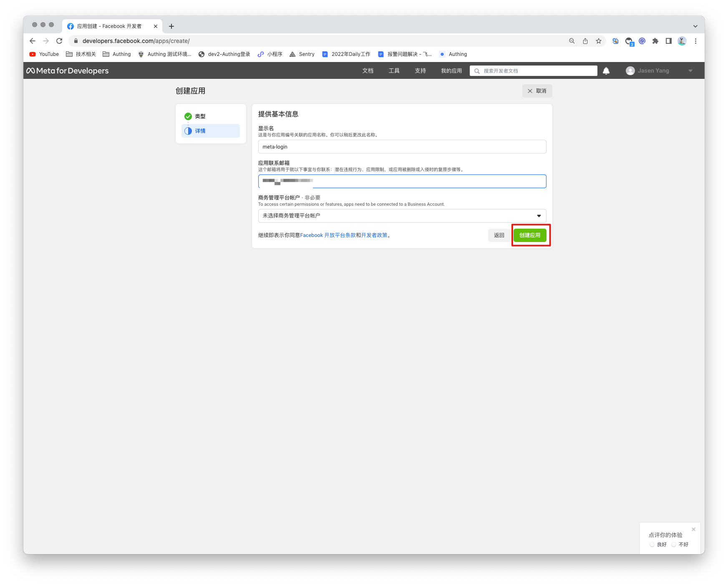
Task: Open the Jasen Yang account dropdown arrow
Action: [x=690, y=71]
